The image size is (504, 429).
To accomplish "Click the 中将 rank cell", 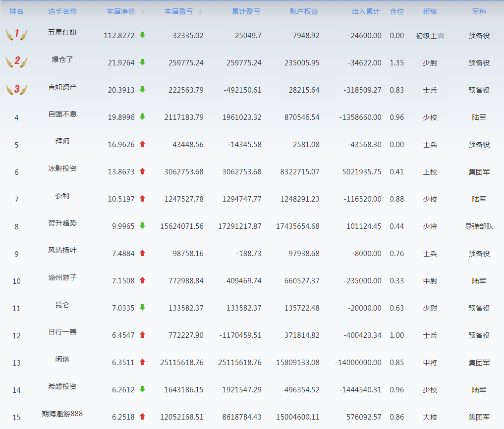I will point(430,363).
